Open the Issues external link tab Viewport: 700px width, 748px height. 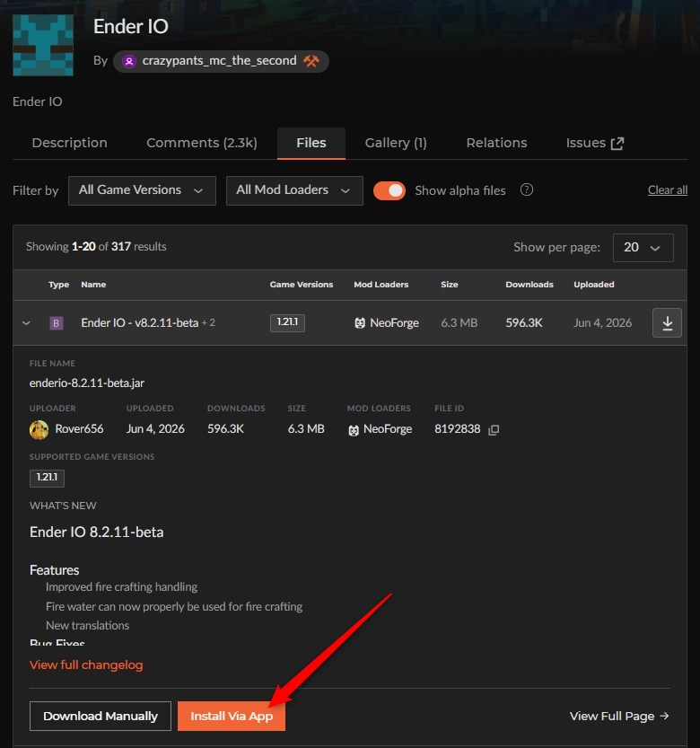[x=595, y=143]
